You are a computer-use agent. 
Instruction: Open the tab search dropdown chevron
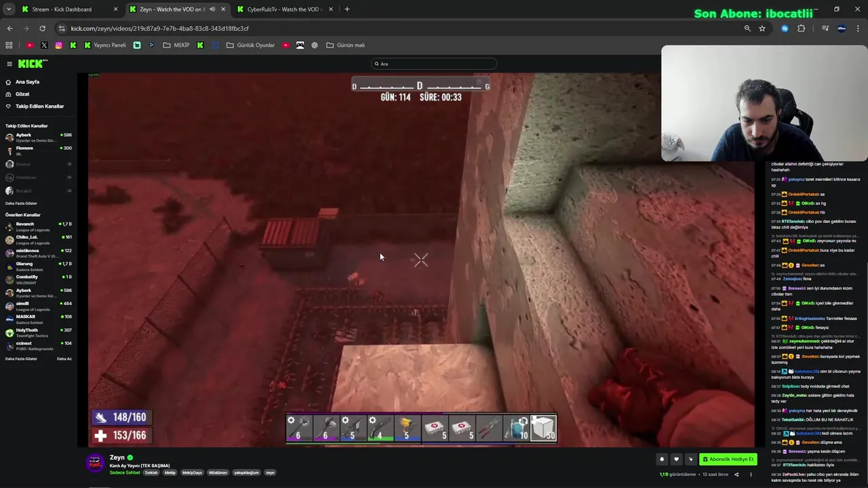coord(9,9)
